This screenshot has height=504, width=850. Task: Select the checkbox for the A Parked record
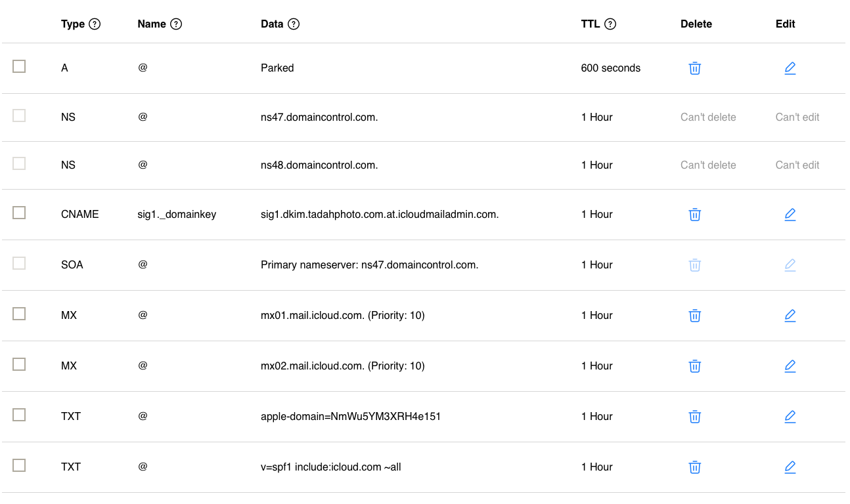pos(19,66)
